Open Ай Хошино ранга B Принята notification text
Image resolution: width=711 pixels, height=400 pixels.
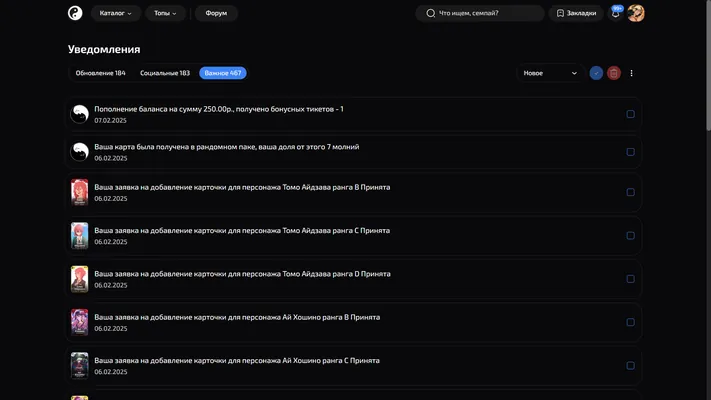point(237,317)
